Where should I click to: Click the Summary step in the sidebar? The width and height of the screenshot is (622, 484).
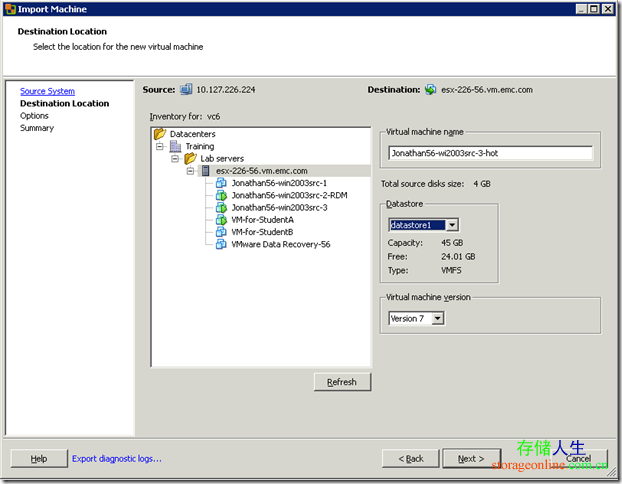point(37,128)
